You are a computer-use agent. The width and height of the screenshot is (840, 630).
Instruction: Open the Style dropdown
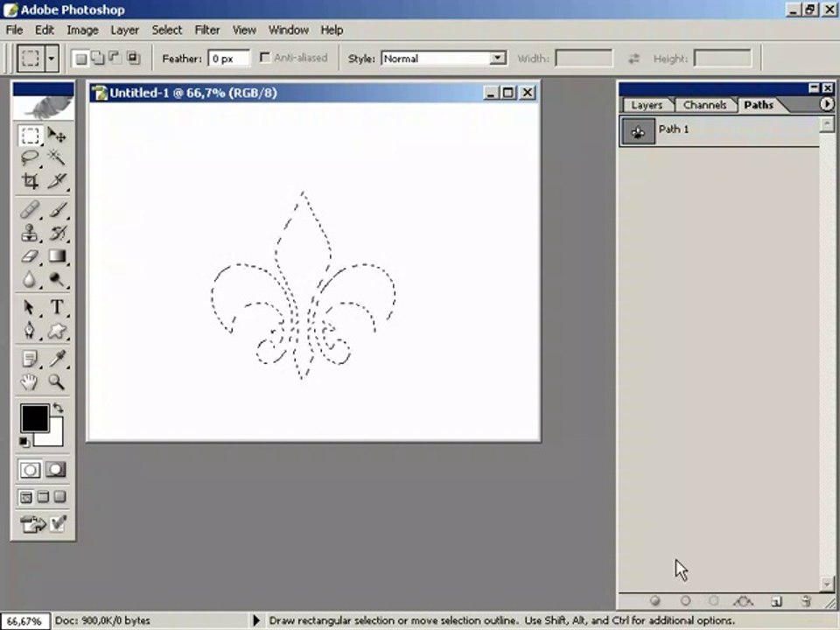(498, 58)
